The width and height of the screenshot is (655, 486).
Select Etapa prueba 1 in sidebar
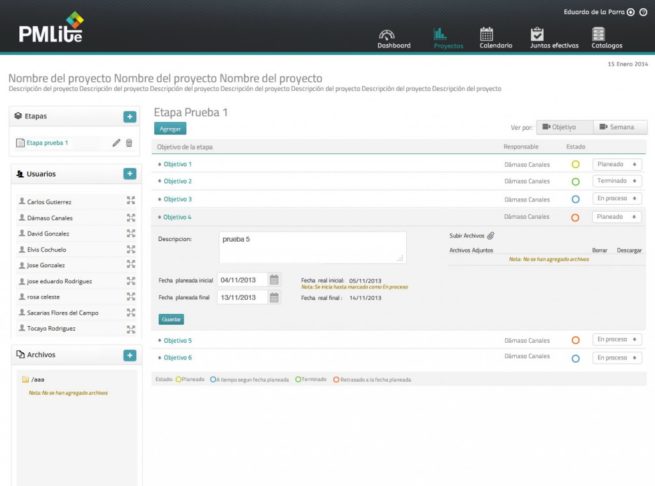47,143
